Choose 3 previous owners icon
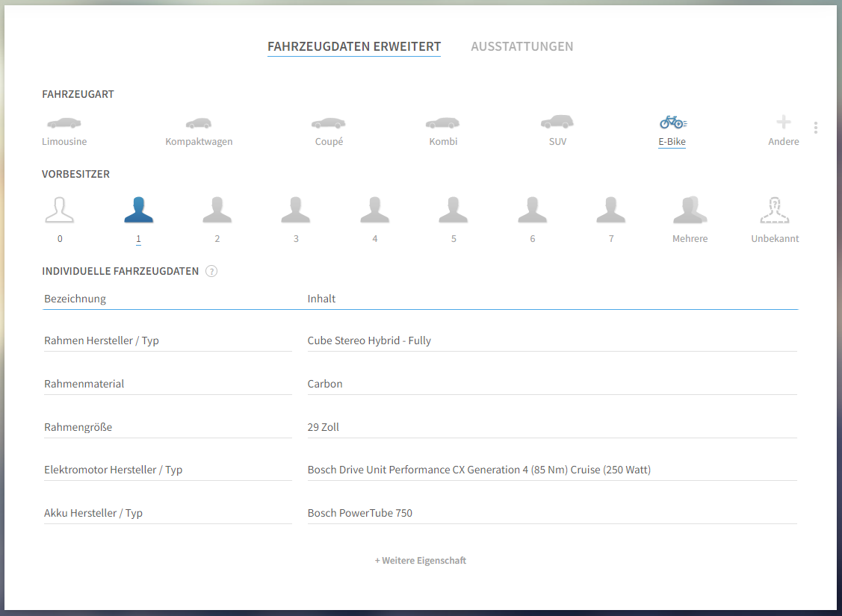This screenshot has height=616, width=842. [x=296, y=210]
